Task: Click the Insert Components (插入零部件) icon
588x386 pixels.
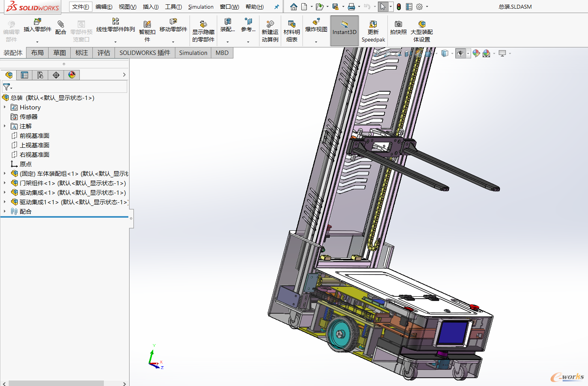Action: point(38,21)
